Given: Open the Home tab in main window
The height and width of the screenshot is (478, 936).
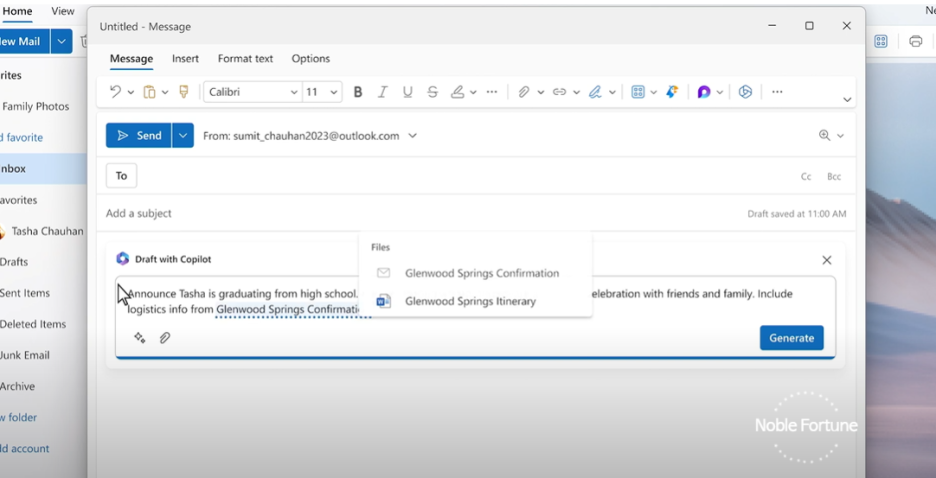Looking at the screenshot, I should tap(17, 11).
